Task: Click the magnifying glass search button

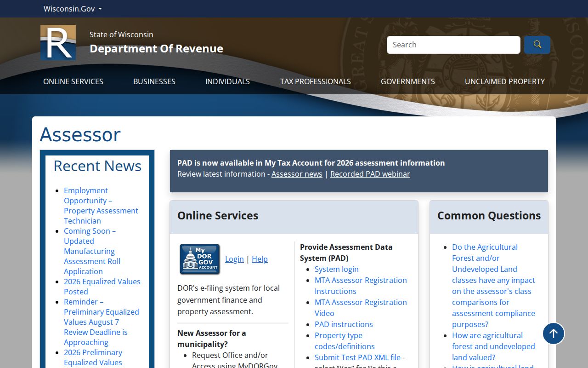Action: [x=537, y=45]
